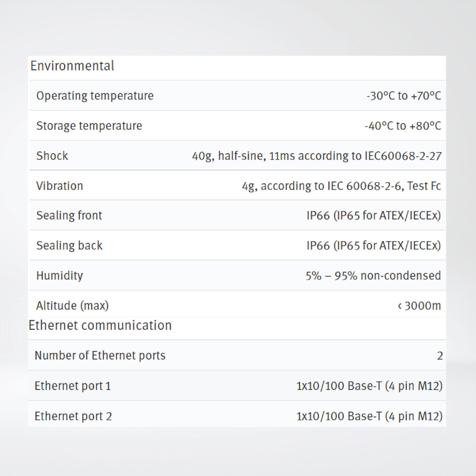The image size is (476, 476).
Task: Click the IEC 60068-2-6 Test Fc value
Action: tap(341, 186)
